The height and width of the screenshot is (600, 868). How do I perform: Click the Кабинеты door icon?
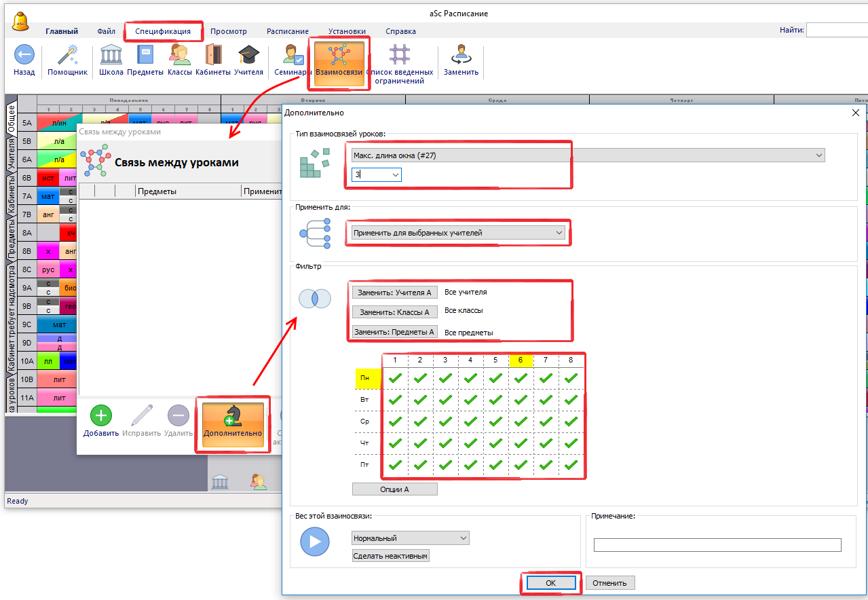[213, 56]
